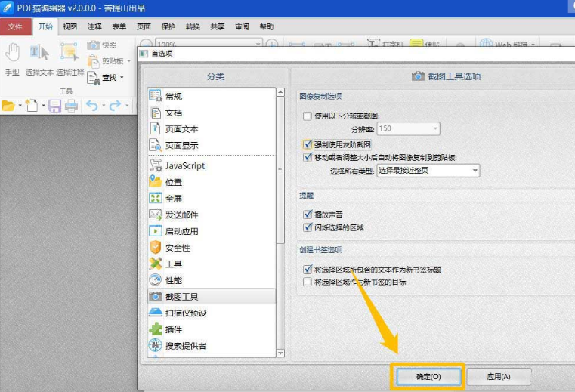
Task: Switch to the 注释 tab
Action: tap(94, 26)
